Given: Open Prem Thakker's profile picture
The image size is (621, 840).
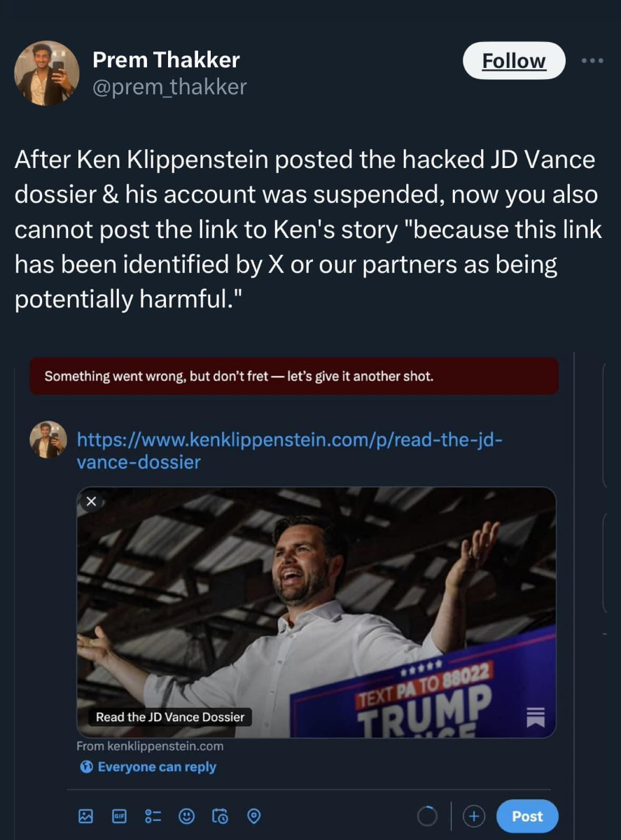Looking at the screenshot, I should [47, 73].
